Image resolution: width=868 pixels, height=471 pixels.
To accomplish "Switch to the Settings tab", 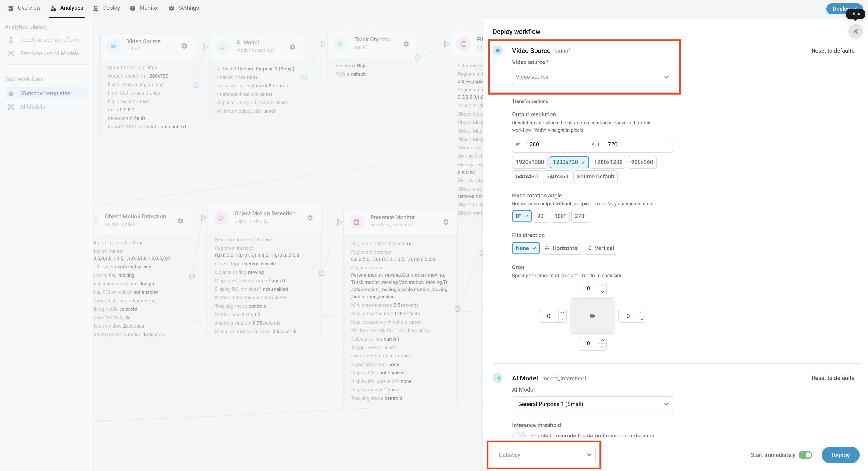I will tap(183, 8).
